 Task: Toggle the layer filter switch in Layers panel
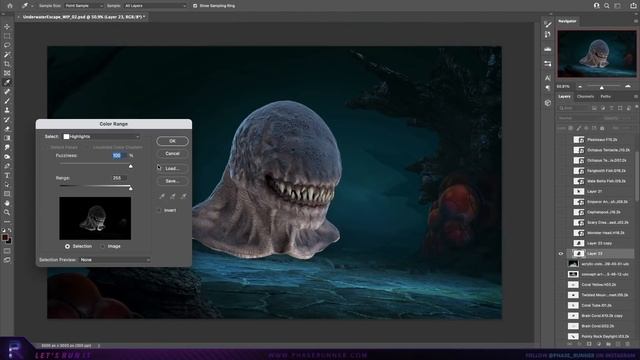coord(636,107)
